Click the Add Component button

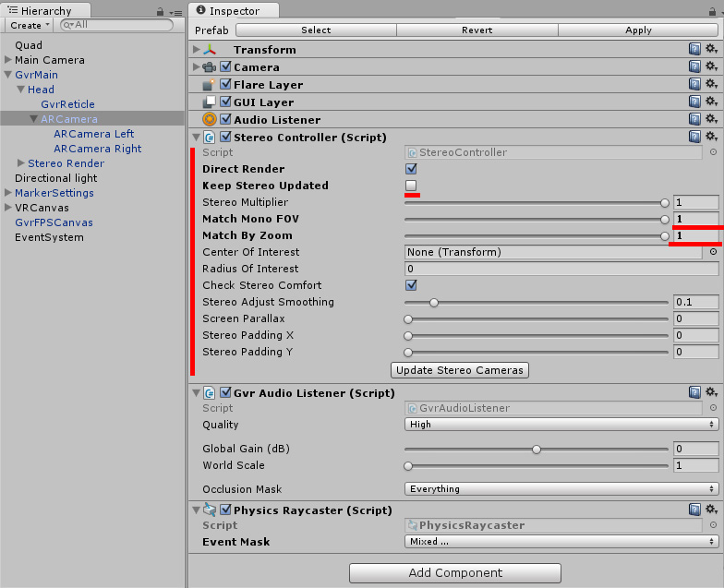click(455, 572)
